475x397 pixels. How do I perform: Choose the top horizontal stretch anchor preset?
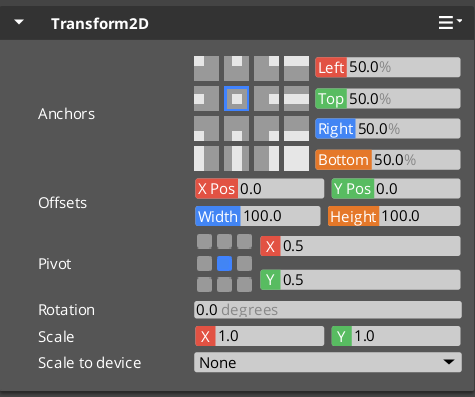click(x=296, y=68)
